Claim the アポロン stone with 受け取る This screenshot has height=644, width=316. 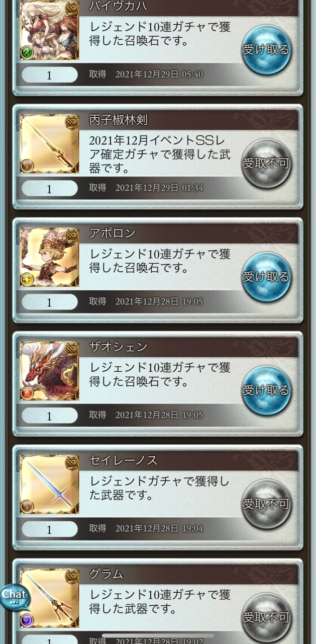[266, 277]
